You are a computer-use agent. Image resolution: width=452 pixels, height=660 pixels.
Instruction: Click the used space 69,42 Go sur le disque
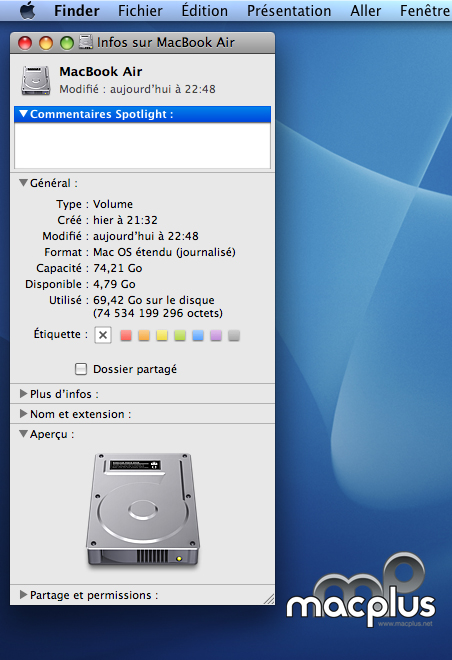[x=154, y=300]
